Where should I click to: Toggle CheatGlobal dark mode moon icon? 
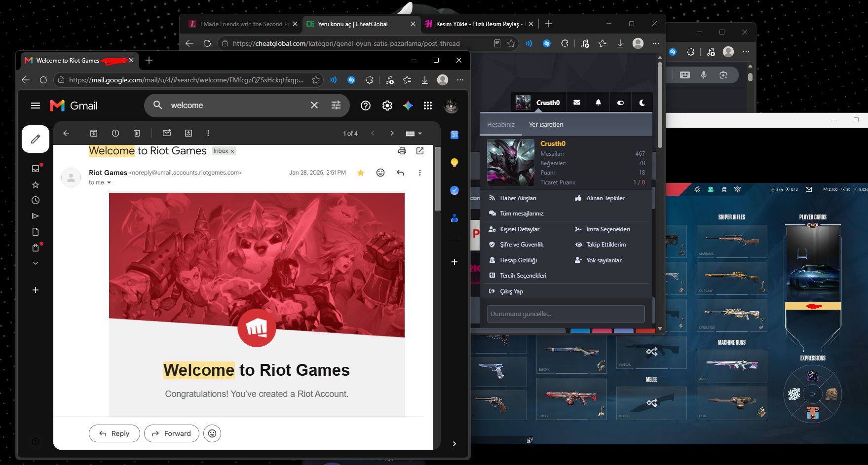[x=642, y=103]
